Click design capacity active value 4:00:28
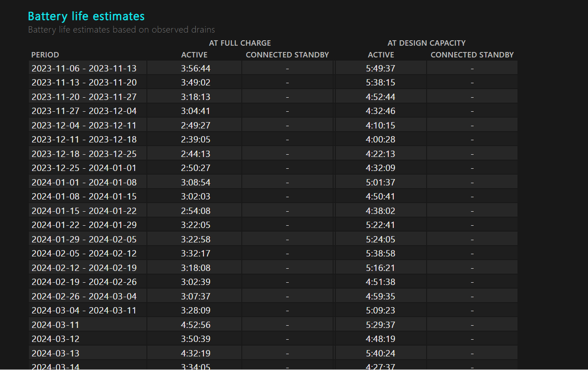 point(381,139)
